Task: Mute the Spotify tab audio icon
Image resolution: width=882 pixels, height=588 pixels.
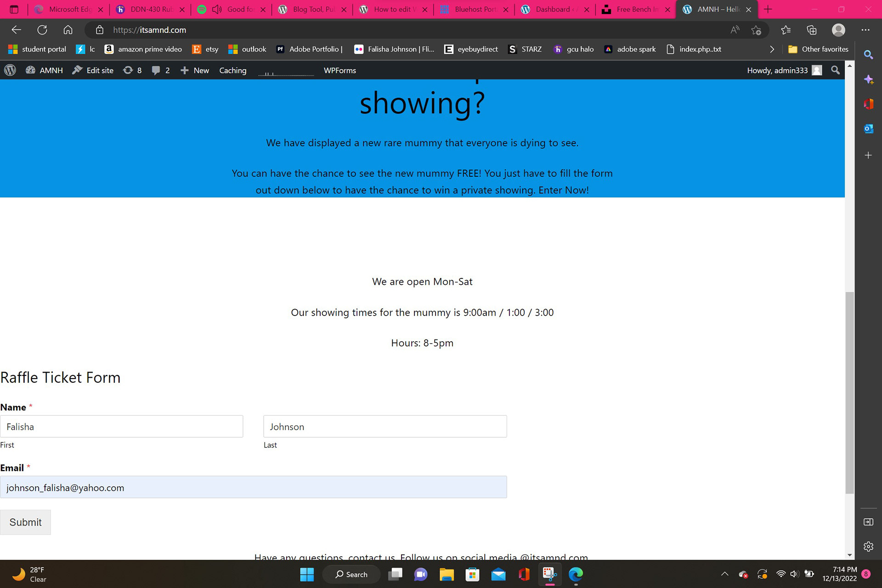Action: point(217,9)
